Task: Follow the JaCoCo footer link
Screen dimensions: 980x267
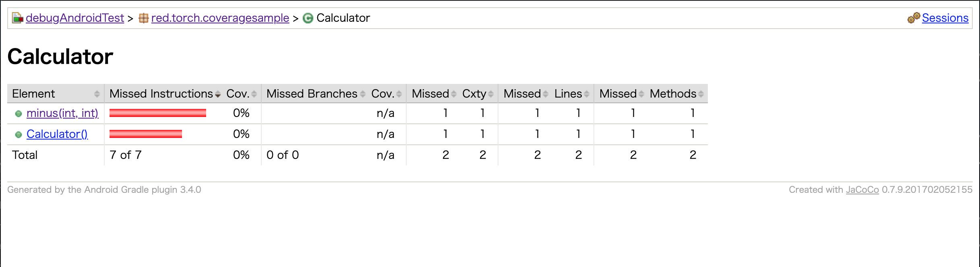Action: click(862, 190)
